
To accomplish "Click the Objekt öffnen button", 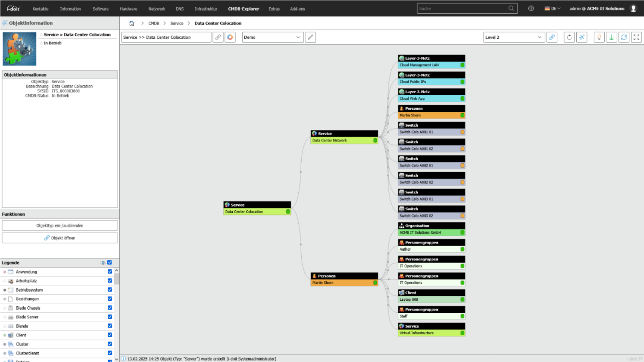I will (x=59, y=237).
